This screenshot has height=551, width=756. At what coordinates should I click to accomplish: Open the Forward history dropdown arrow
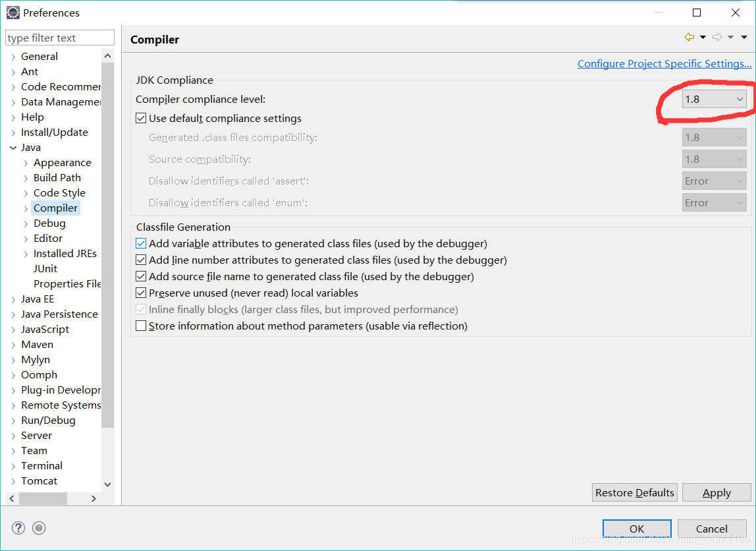(x=730, y=37)
